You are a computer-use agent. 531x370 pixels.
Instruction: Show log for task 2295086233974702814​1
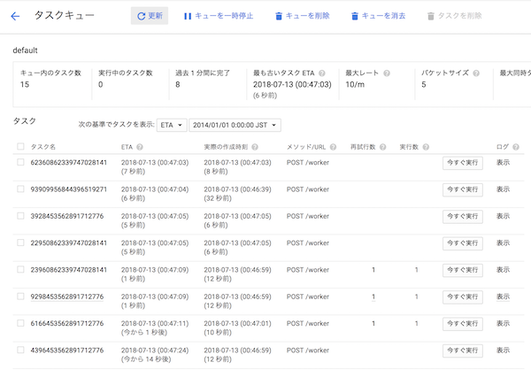coord(503,243)
